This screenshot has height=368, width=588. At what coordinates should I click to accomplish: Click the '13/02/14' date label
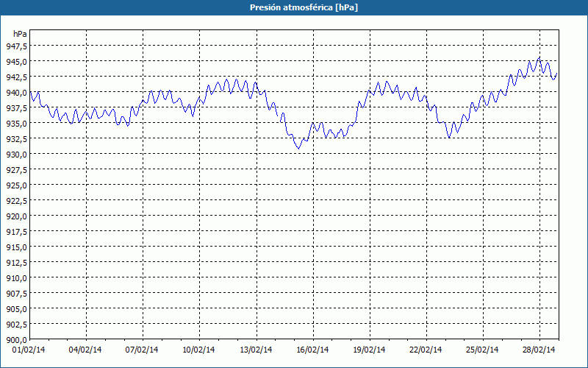pyautogui.click(x=256, y=350)
